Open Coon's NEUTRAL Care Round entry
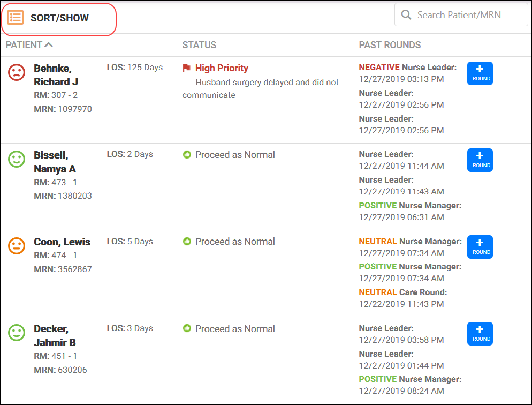532x405 pixels. (x=402, y=298)
